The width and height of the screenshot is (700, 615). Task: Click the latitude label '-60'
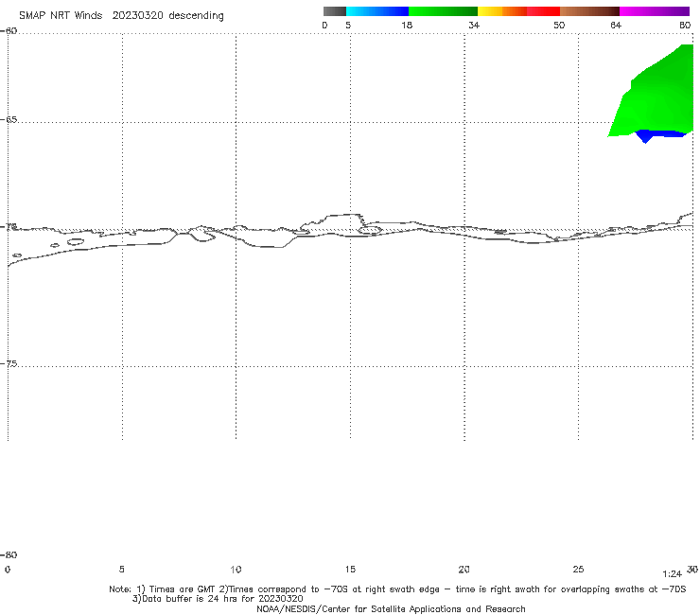[x=9, y=31]
